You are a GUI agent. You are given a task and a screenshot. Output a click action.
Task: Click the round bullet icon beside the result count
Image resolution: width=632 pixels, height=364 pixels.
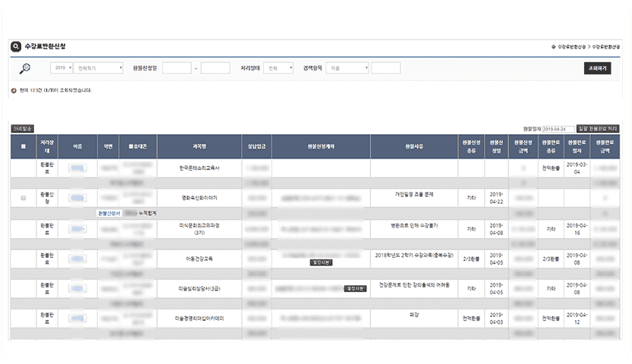pyautogui.click(x=14, y=90)
